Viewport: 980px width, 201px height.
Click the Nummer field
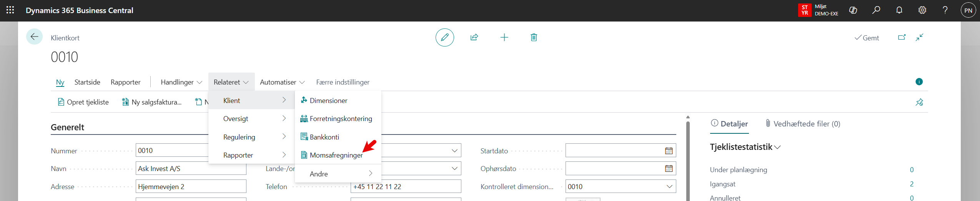coord(172,151)
